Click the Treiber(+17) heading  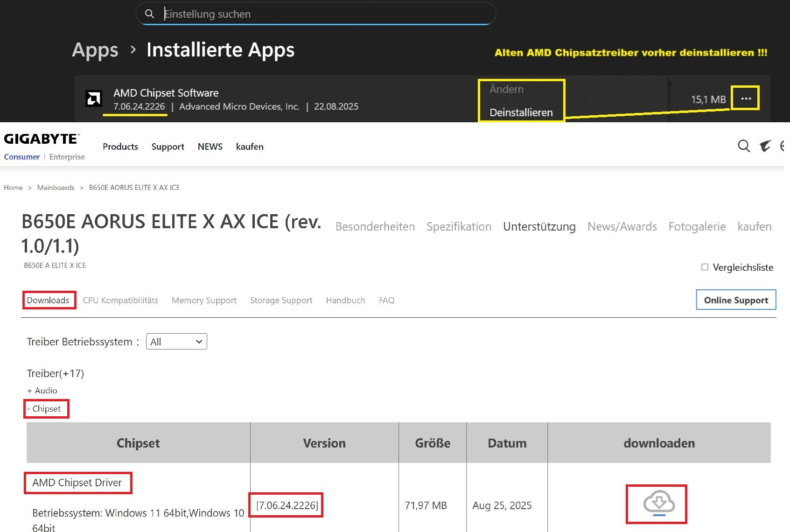pyautogui.click(x=56, y=373)
